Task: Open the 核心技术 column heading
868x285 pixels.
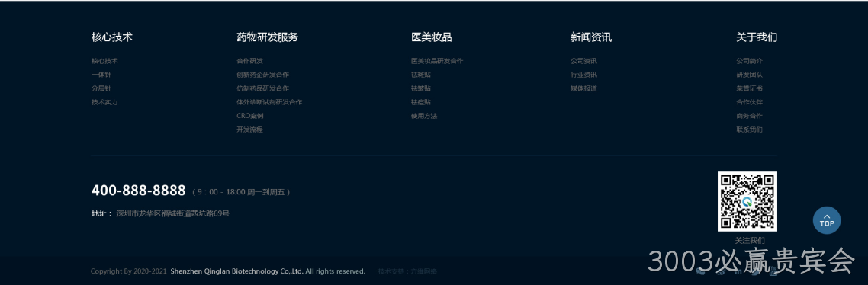Action: click(x=112, y=37)
